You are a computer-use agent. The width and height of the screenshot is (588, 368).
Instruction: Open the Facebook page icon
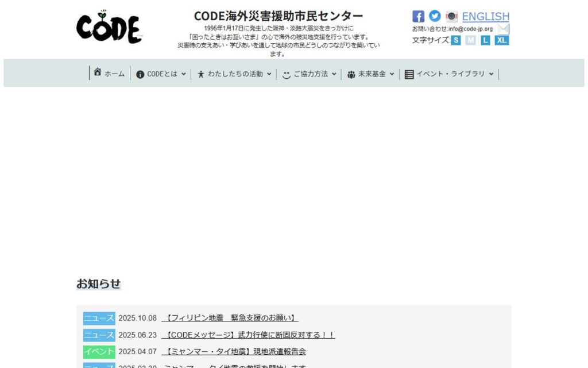pos(418,17)
